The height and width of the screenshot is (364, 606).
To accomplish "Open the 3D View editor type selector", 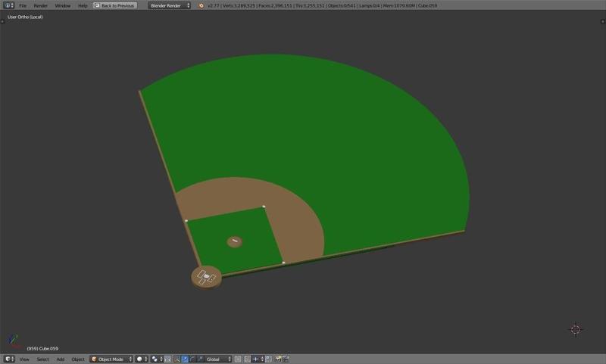I will click(8, 359).
